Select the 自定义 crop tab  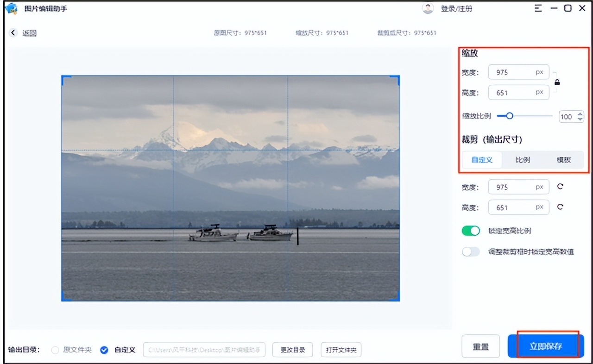[482, 159]
